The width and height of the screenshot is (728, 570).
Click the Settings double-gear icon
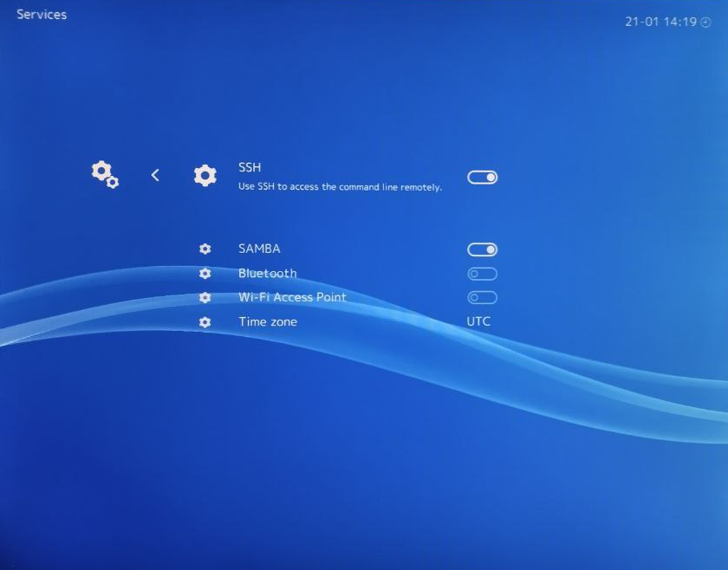point(105,174)
